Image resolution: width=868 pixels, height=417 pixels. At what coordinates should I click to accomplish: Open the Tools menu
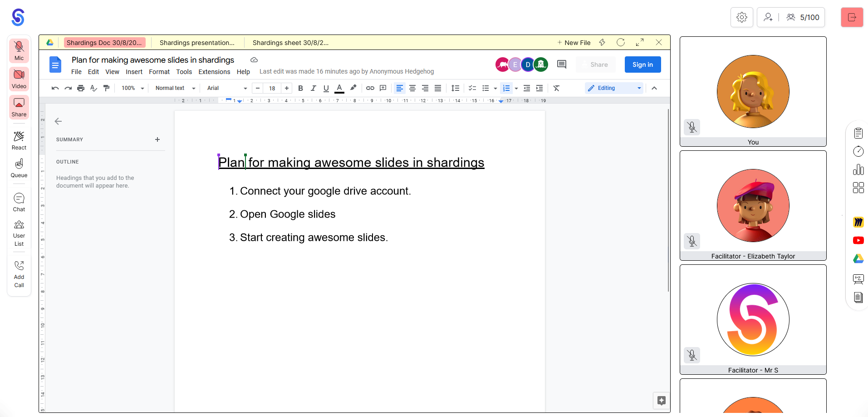tap(184, 72)
